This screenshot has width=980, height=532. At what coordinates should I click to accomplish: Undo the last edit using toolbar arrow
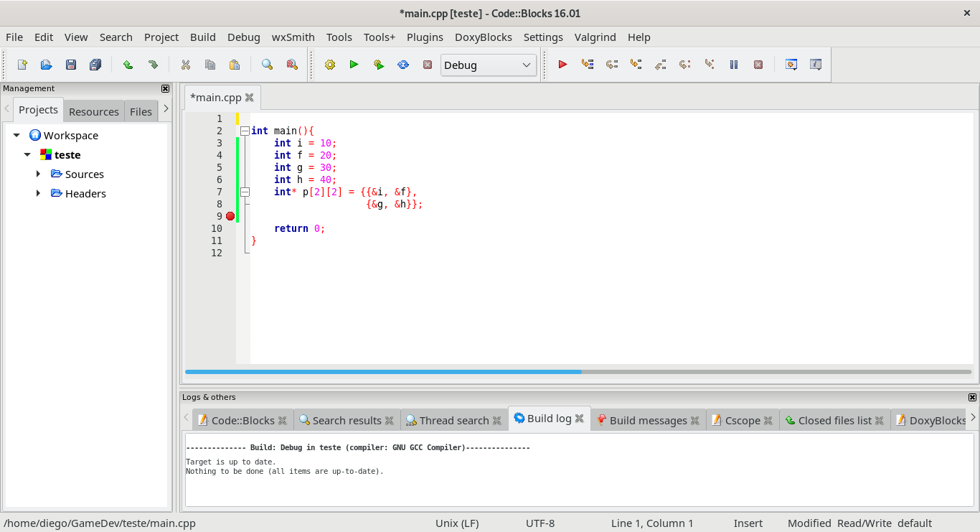128,65
